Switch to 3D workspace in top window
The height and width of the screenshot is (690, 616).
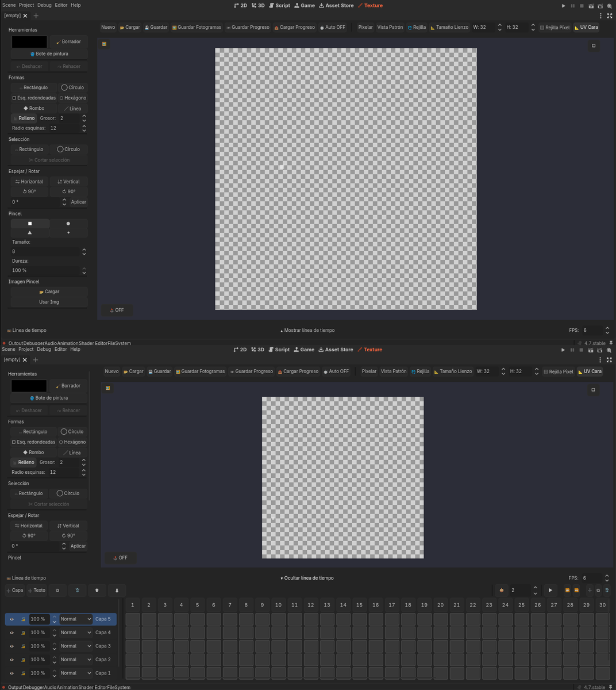tap(258, 5)
